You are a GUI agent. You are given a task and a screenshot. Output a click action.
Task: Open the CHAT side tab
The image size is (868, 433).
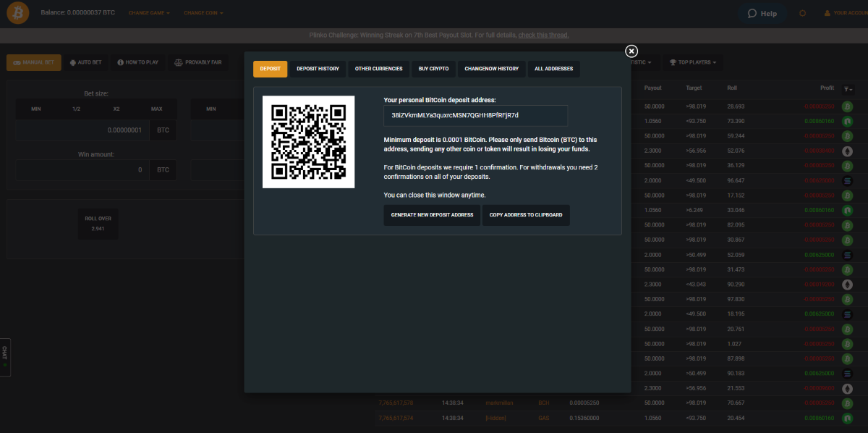(x=4, y=356)
